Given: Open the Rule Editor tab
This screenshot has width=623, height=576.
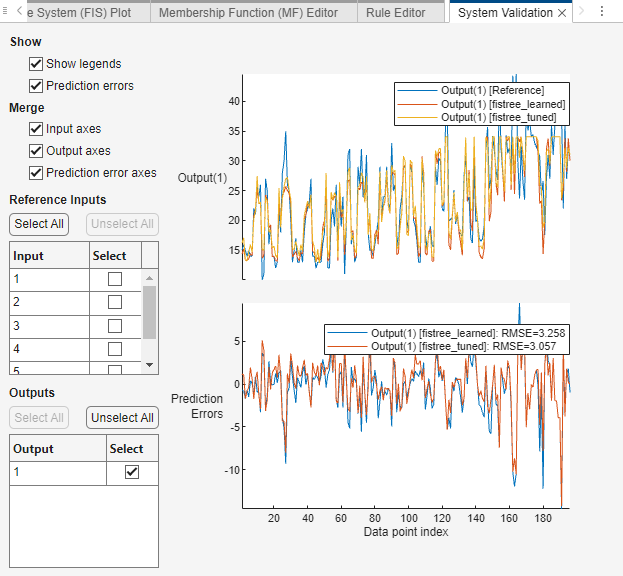Looking at the screenshot, I should (395, 13).
